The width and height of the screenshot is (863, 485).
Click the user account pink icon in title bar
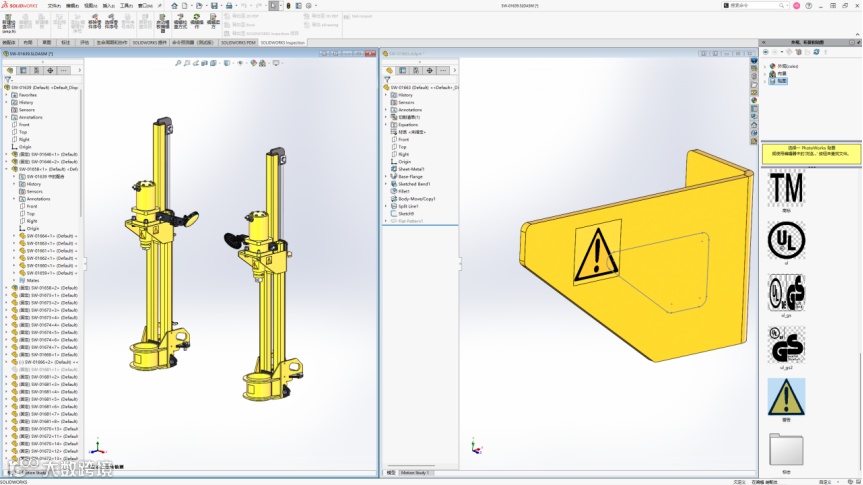pos(796,6)
